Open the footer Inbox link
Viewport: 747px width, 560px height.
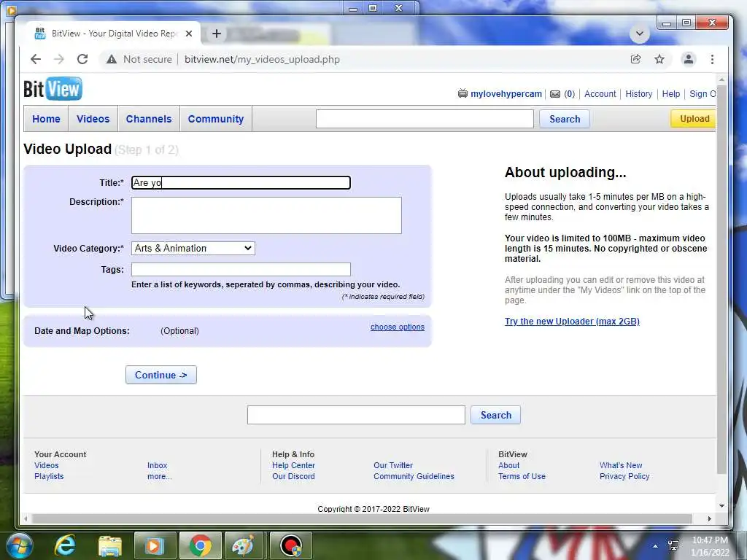(158, 465)
